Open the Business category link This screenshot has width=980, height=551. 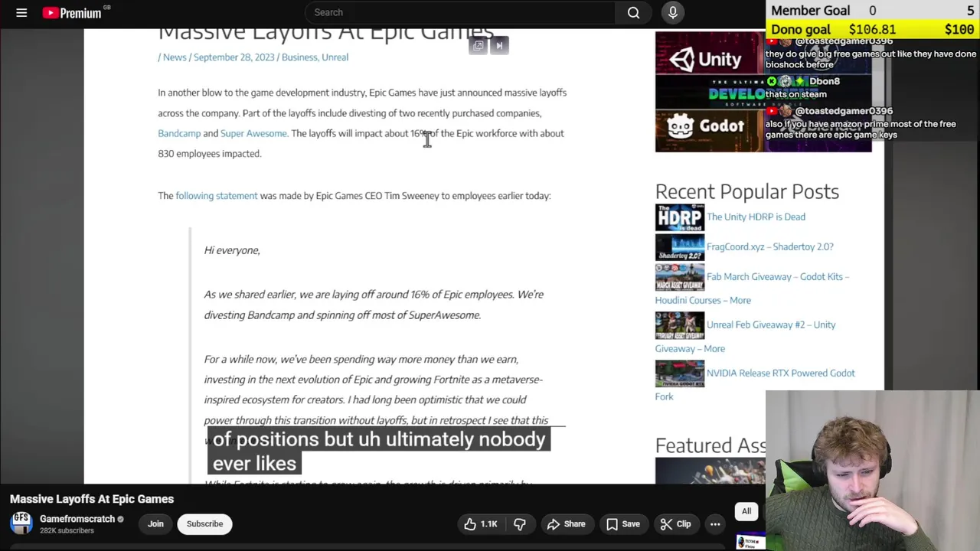click(x=299, y=57)
